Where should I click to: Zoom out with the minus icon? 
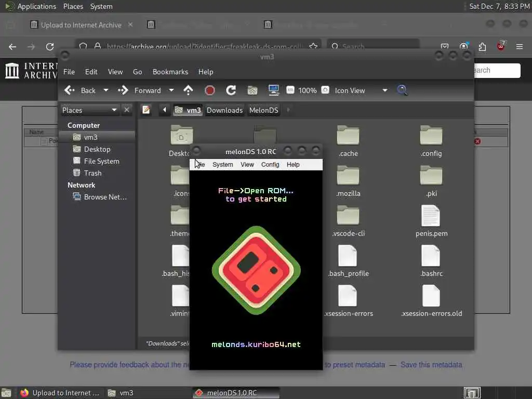click(x=290, y=90)
